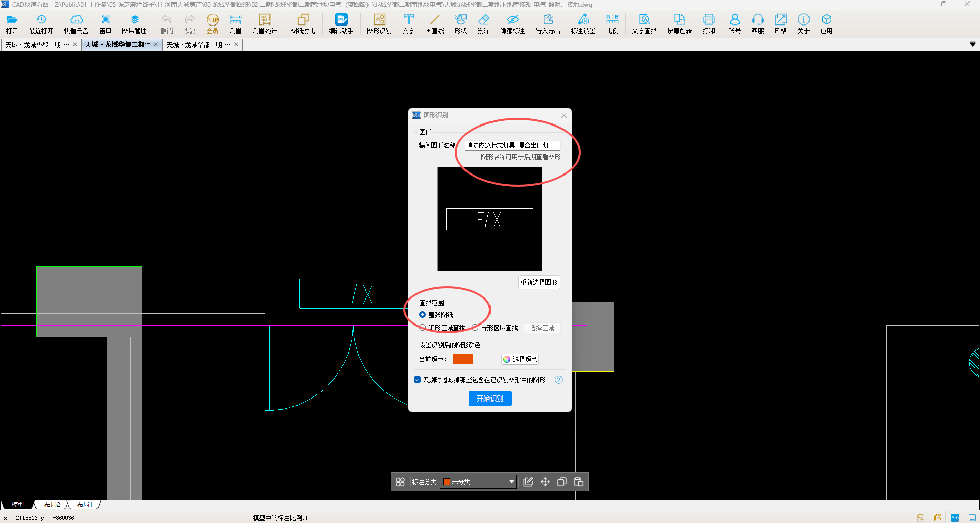Select the 整张图纸 radio option
The height and width of the screenshot is (523, 980).
(x=423, y=315)
